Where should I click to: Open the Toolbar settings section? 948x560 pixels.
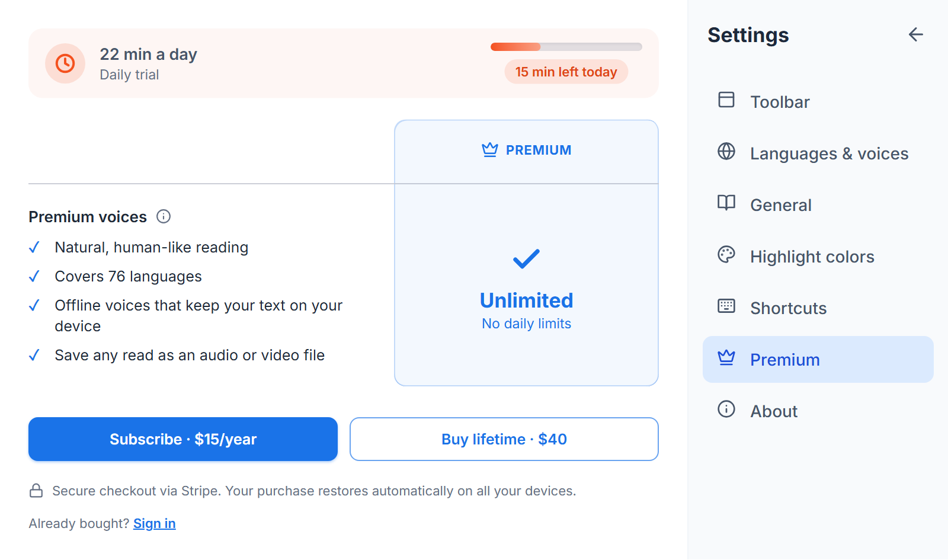pyautogui.click(x=818, y=102)
